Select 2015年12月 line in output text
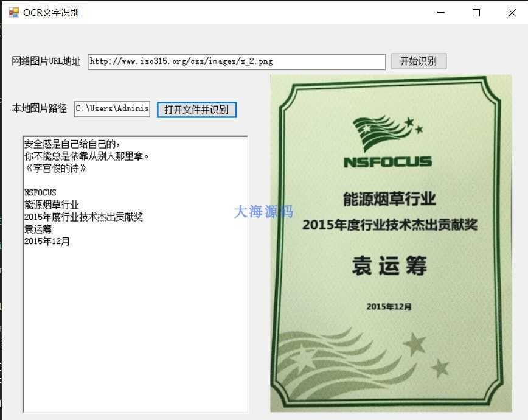The height and width of the screenshot is (420, 528). [47, 241]
